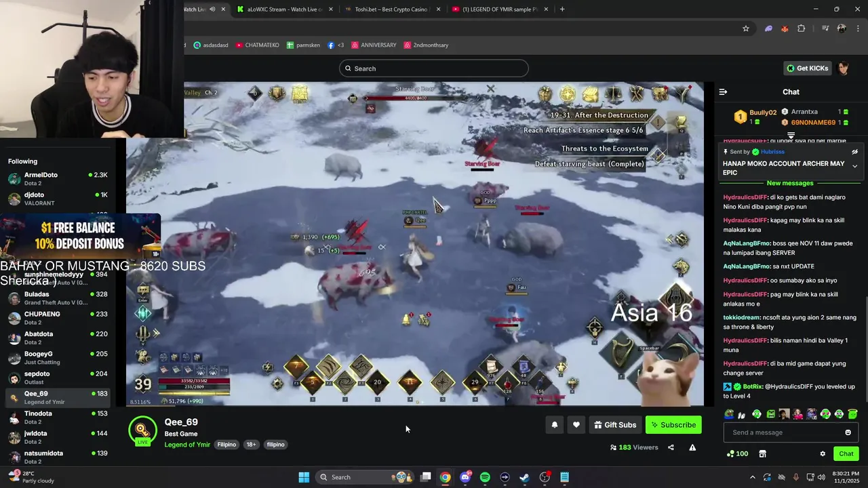This screenshot has height=488, width=868.
Task: Expand the pinned message chevron
Action: pyautogui.click(x=854, y=166)
